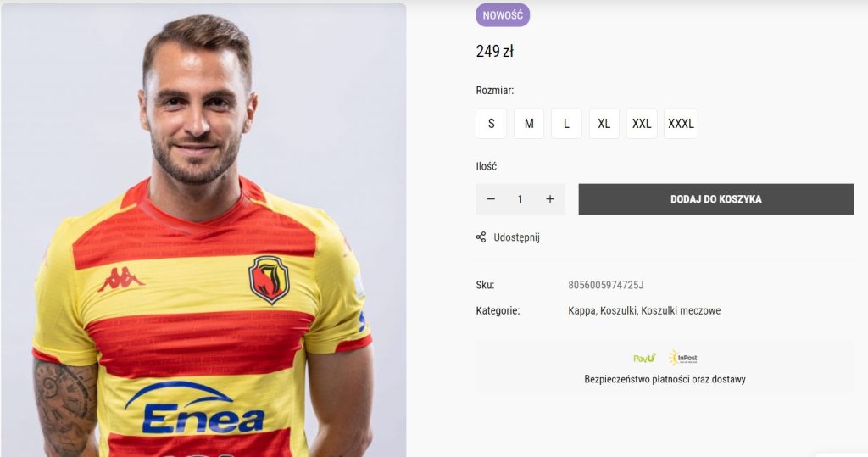Image resolution: width=868 pixels, height=457 pixels.
Task: Click the SKU number 8056005974725J
Action: coord(605,285)
